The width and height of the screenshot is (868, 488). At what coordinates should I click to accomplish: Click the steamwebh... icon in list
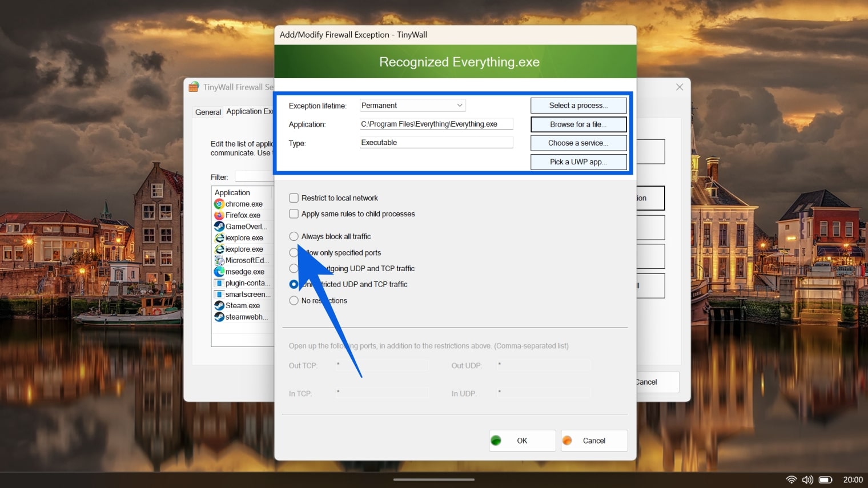coord(219,317)
